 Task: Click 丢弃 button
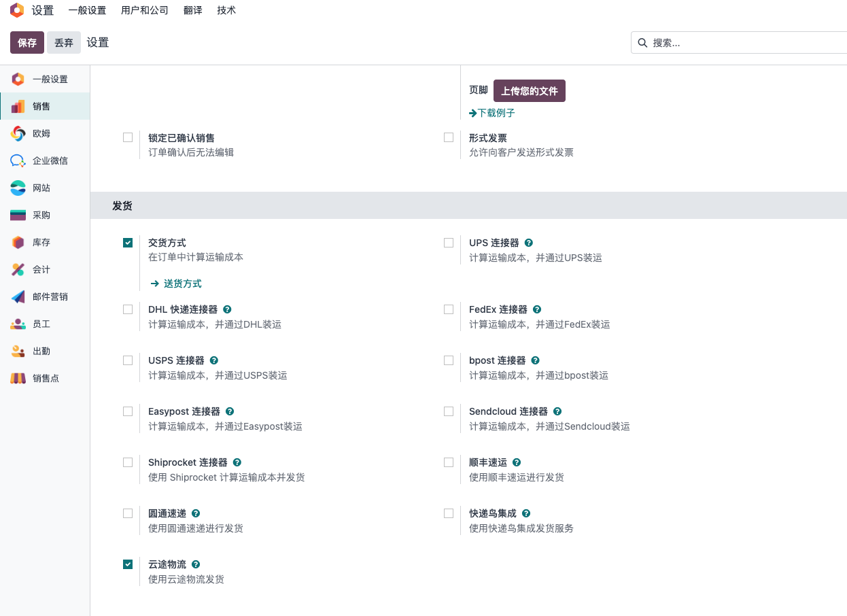(64, 42)
